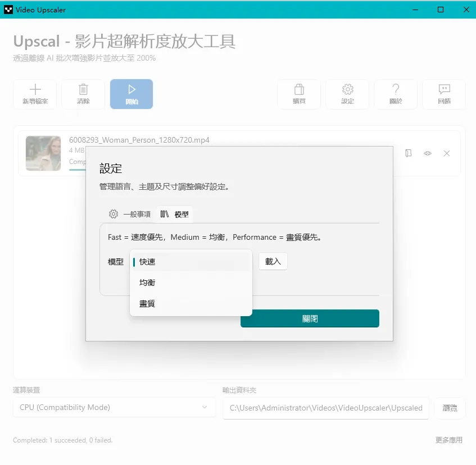Click the 關閉 button to close settings
The width and height of the screenshot is (476, 465).
[310, 318]
